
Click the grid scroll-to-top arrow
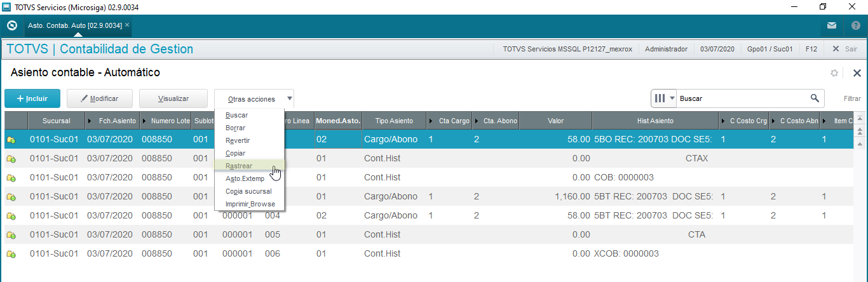pos(860,118)
